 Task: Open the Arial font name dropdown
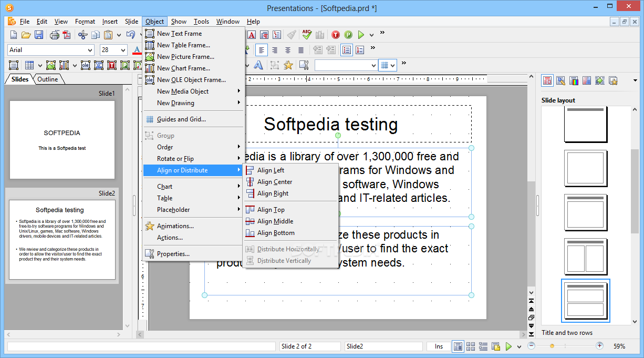pos(89,50)
